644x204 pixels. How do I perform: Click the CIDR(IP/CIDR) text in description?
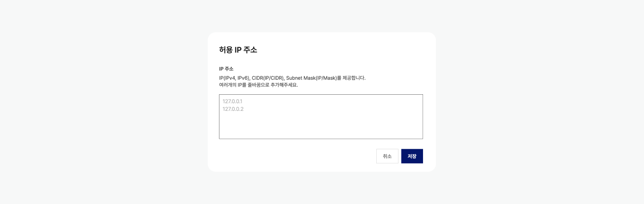268,78
